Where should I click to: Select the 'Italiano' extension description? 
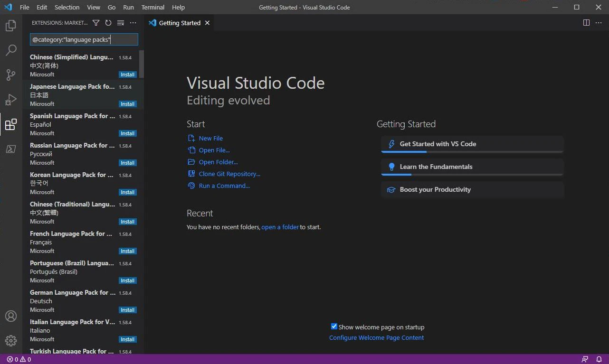(40, 330)
